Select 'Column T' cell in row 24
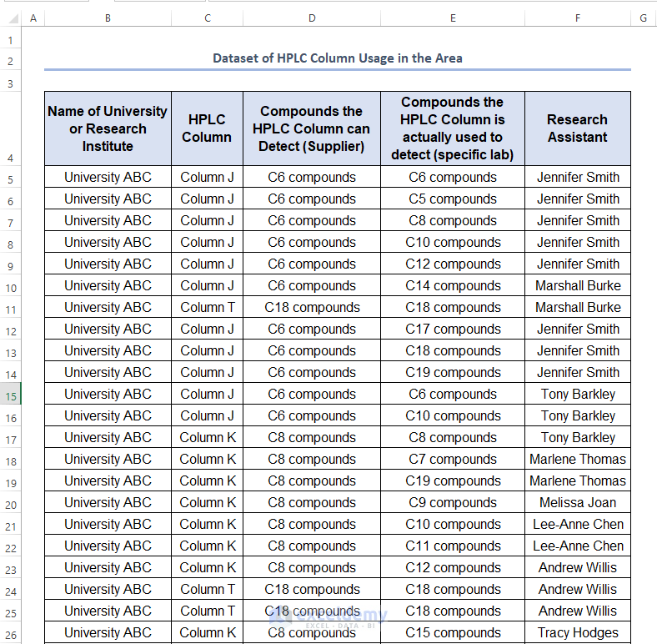This screenshot has width=657, height=644. coord(207,589)
